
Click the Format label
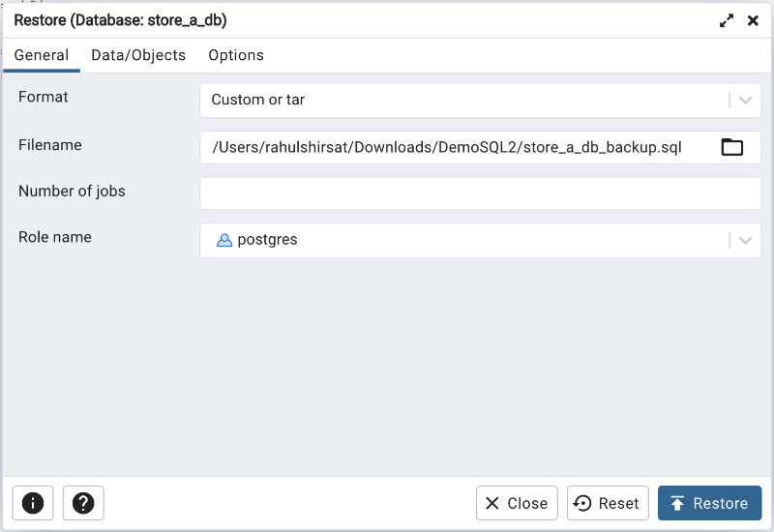[x=43, y=97]
